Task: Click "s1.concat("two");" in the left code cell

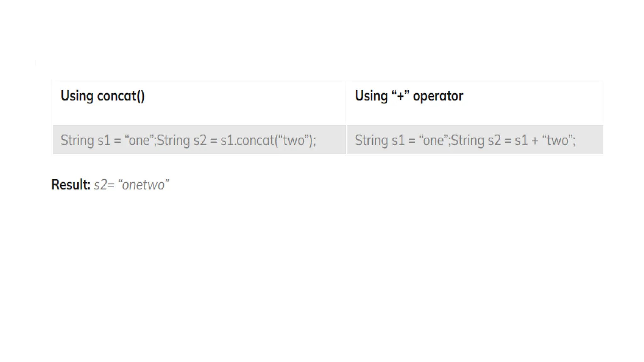Action: [x=268, y=140]
